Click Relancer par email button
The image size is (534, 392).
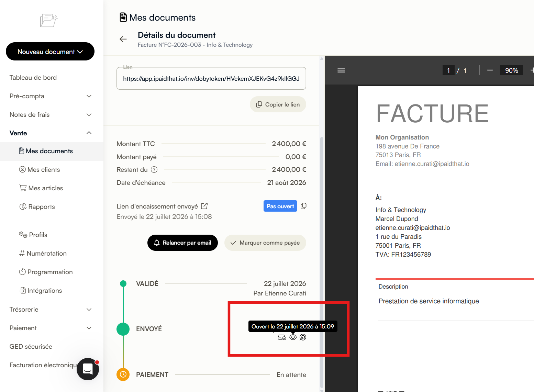[x=182, y=243]
